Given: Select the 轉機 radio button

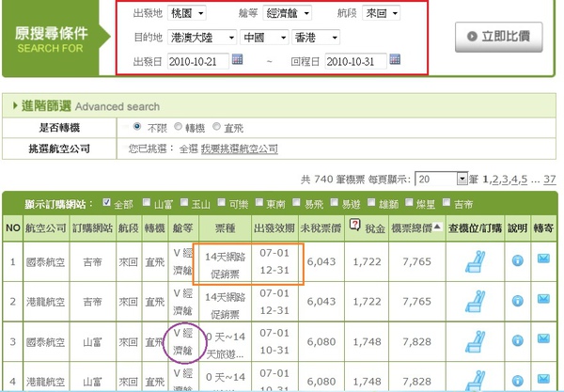Looking at the screenshot, I should (x=178, y=126).
